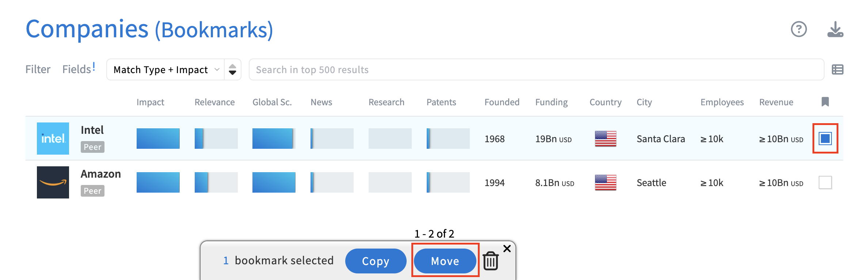Sort by the Country column header
This screenshot has height=280, width=868.
click(605, 102)
